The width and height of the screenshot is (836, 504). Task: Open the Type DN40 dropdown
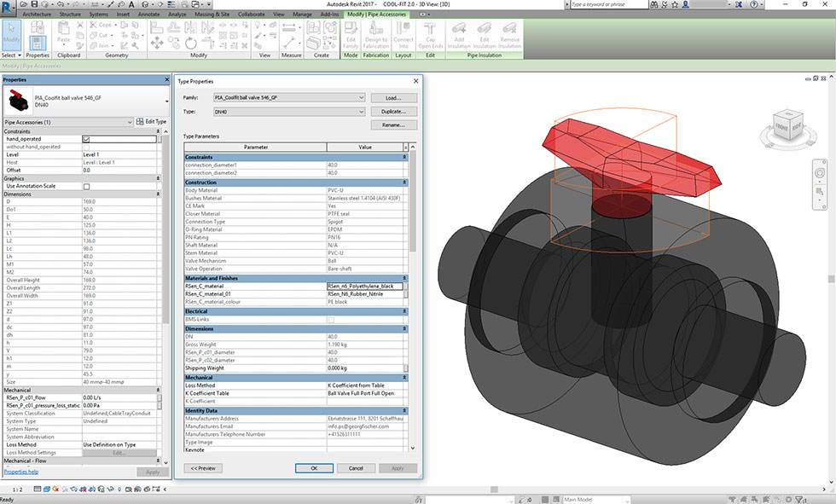pyautogui.click(x=289, y=112)
